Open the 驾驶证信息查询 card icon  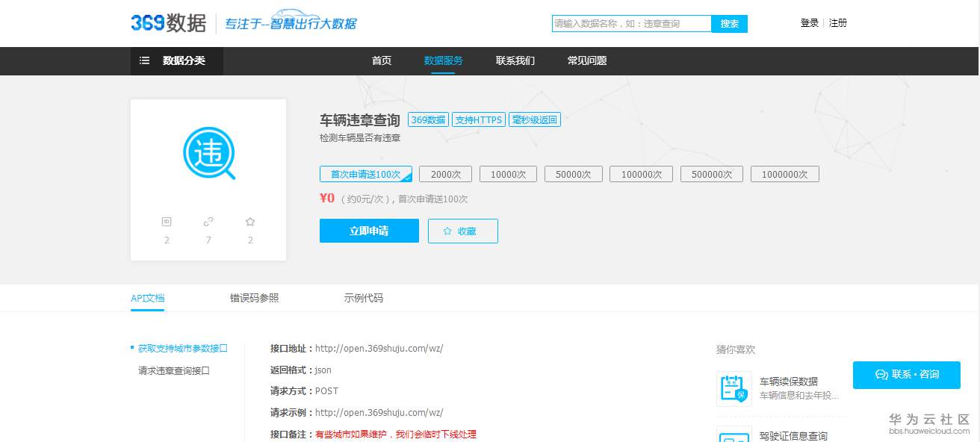[734, 435]
